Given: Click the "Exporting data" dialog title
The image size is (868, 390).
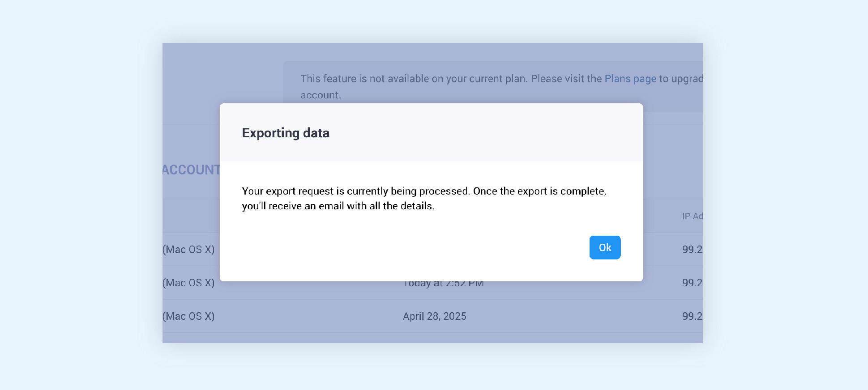Looking at the screenshot, I should point(286,133).
